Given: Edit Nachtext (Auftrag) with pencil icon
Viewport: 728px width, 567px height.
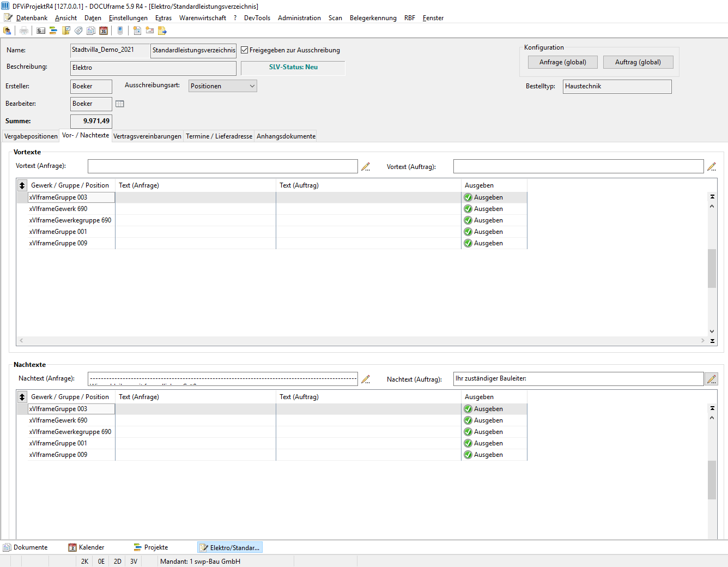Looking at the screenshot, I should pyautogui.click(x=712, y=379).
